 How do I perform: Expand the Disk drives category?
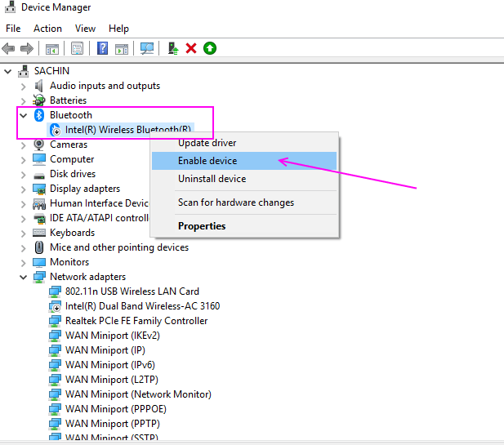point(23,175)
